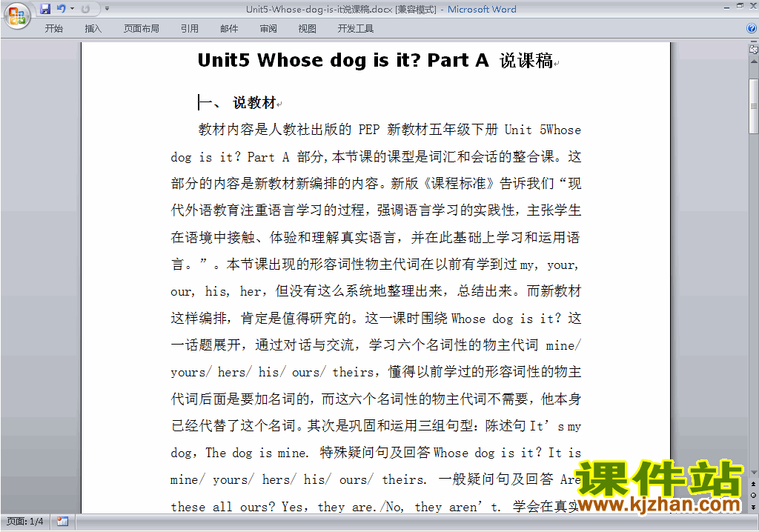The image size is (759, 532).
Task: Minimize the Word window
Action: [x=726, y=7]
